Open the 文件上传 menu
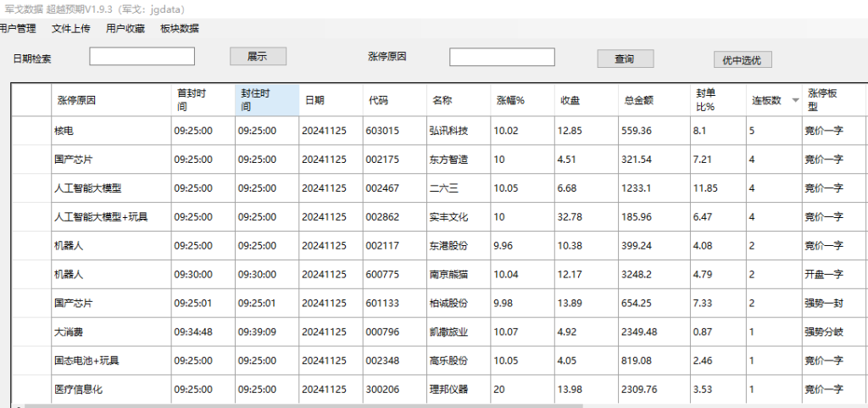Screen dimensions: 868x408 (x=71, y=30)
